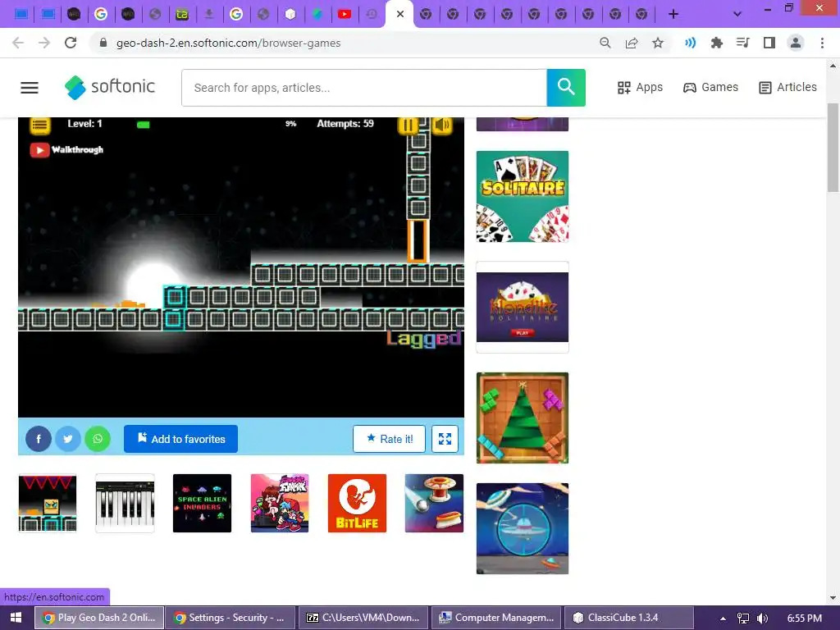Image resolution: width=840 pixels, height=630 pixels.
Task: Switch to ClassiCube 1.3.4 window
Action: click(x=628, y=618)
